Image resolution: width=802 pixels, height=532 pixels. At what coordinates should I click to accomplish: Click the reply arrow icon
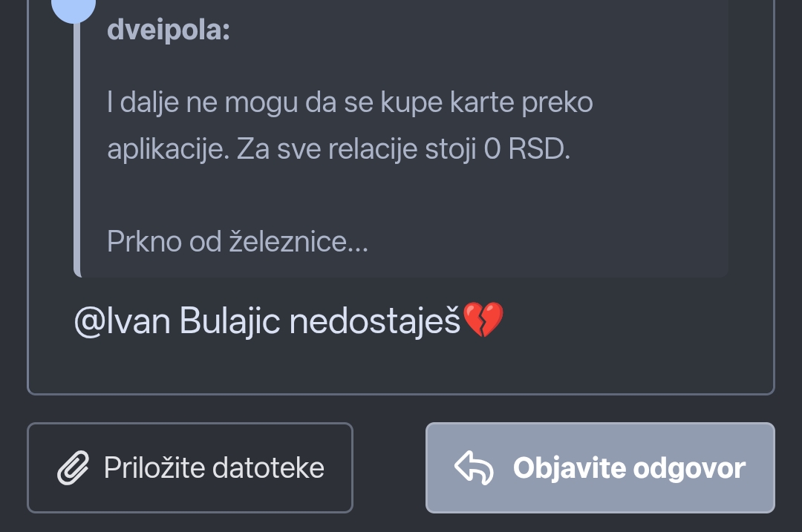[474, 468]
